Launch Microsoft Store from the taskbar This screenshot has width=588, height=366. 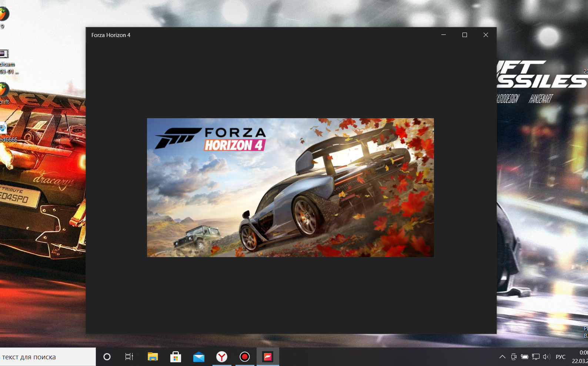pyautogui.click(x=176, y=357)
